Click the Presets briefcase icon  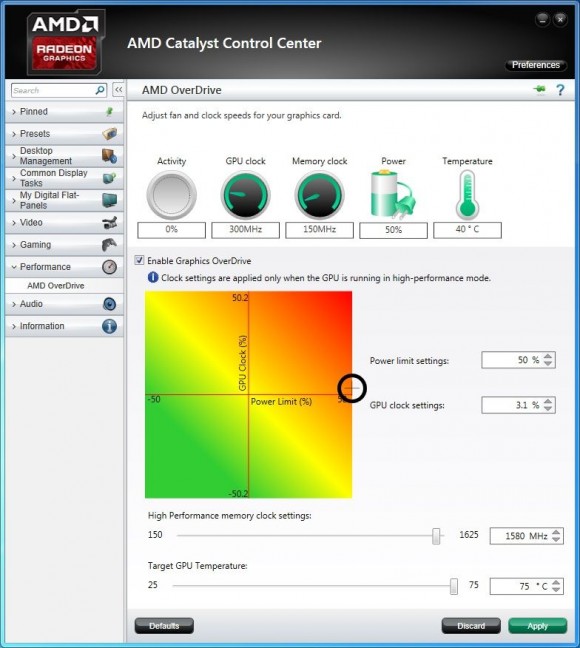click(110, 133)
